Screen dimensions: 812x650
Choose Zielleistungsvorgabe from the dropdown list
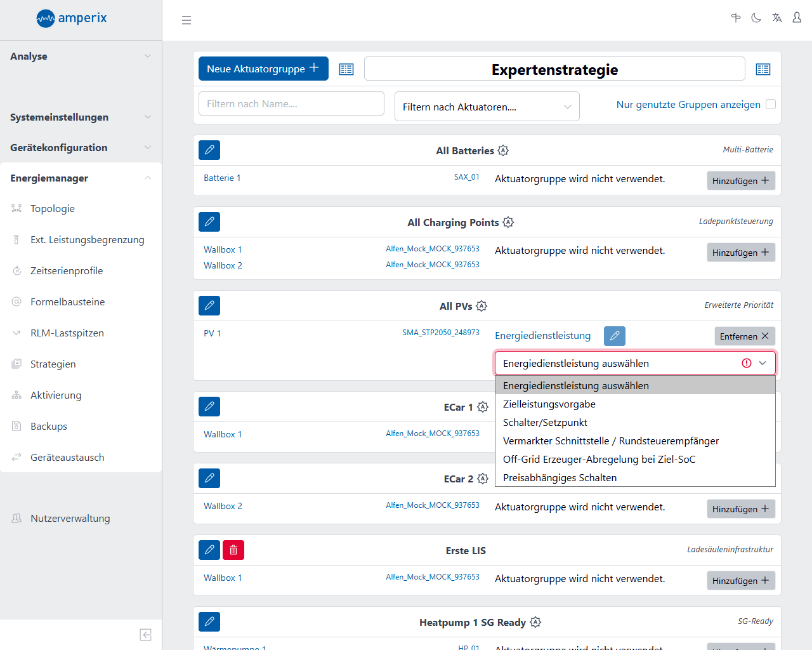click(549, 404)
